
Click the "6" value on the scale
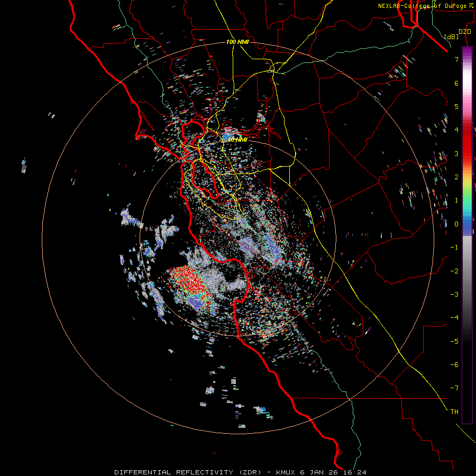pos(456,83)
